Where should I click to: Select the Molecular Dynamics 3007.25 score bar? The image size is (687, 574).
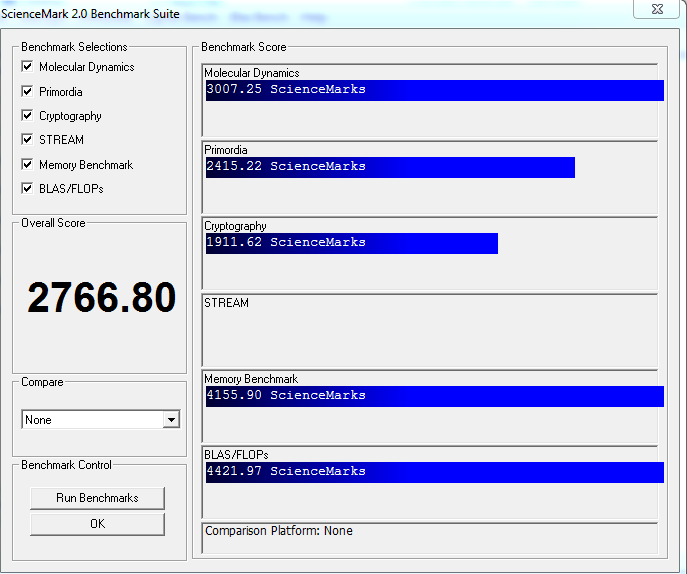tap(435, 90)
